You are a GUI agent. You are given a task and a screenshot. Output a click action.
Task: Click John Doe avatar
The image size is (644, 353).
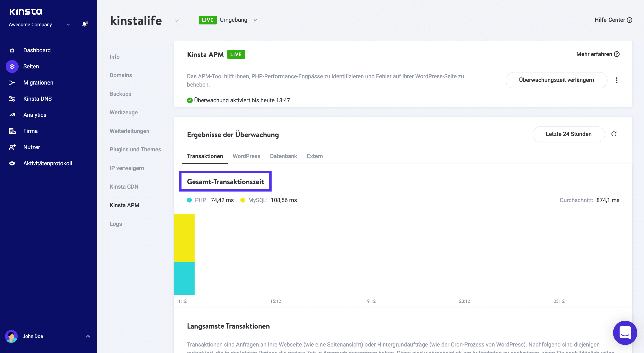[11, 336]
